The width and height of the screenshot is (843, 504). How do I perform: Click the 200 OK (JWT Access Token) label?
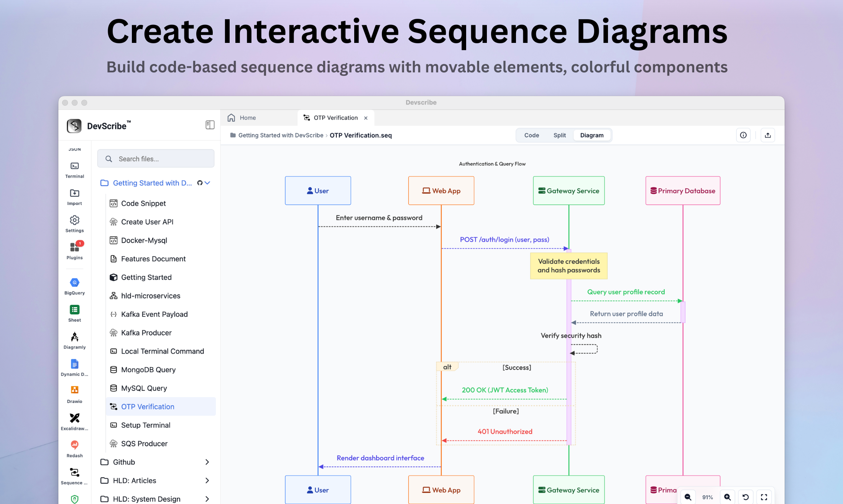pyautogui.click(x=505, y=390)
